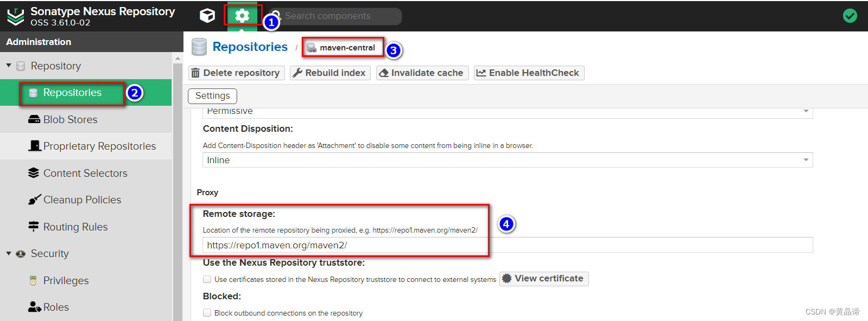Open Privileges in the sidebar
This screenshot has width=868, height=321.
pyautogui.click(x=86, y=280)
